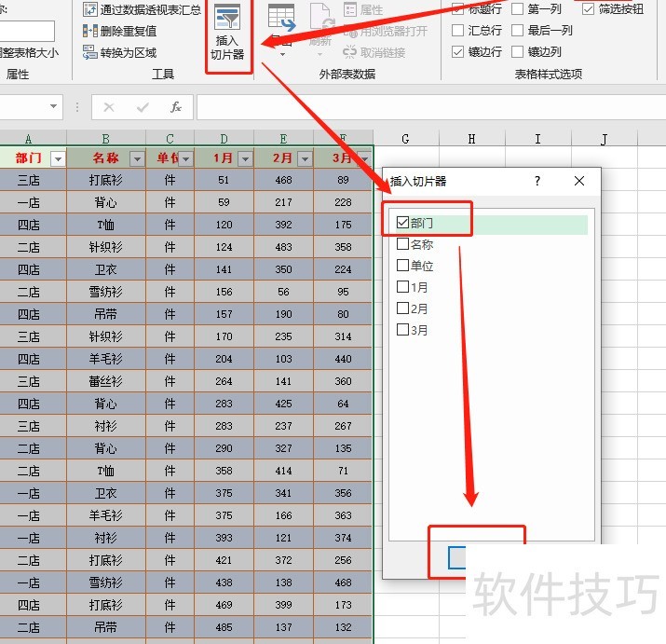The width and height of the screenshot is (666, 644).
Task: Check 2月 in the slicer dialog
Action: 402,308
